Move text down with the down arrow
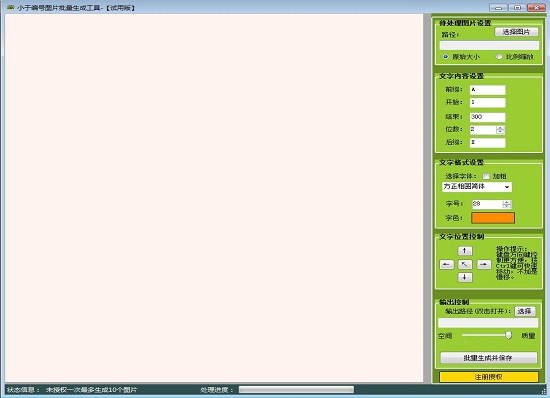The height and width of the screenshot is (398, 550). coord(465,277)
